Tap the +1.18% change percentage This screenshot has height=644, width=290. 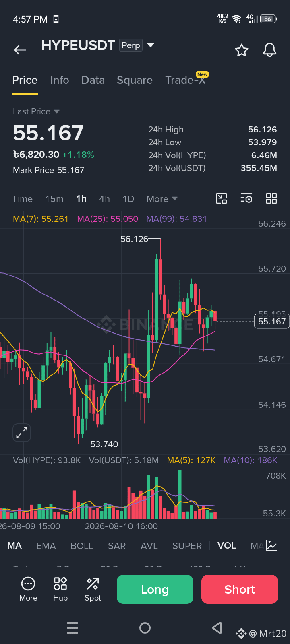click(x=78, y=155)
